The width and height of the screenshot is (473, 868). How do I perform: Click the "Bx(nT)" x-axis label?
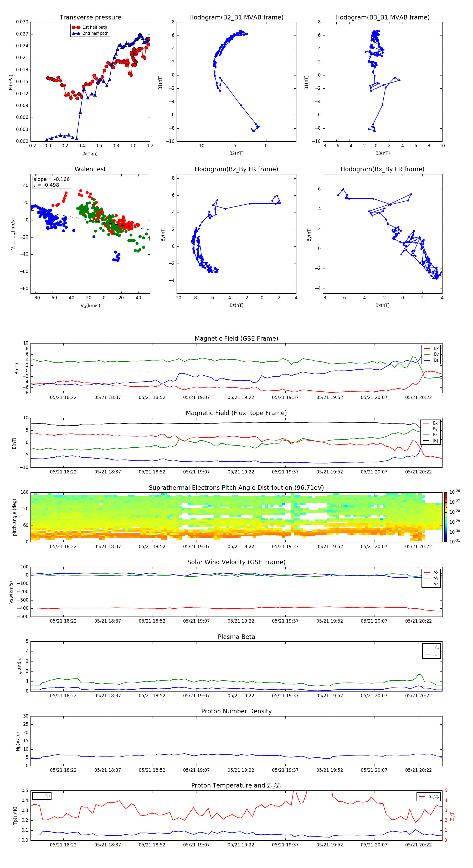pyautogui.click(x=382, y=305)
